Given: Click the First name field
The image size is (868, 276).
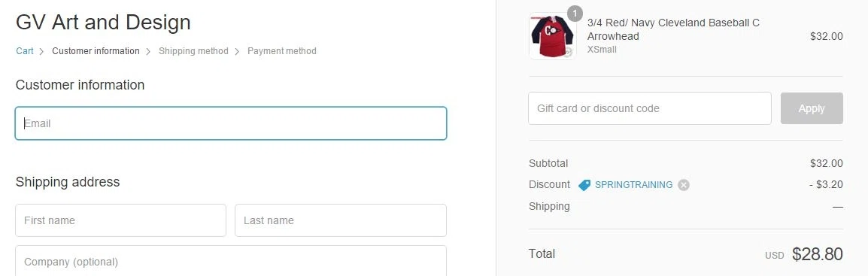Looking at the screenshot, I should [x=120, y=220].
